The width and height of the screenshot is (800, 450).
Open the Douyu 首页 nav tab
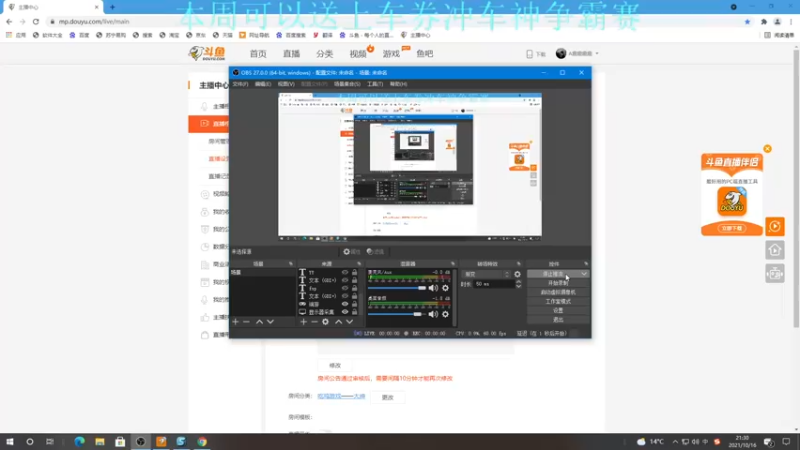[x=258, y=54]
